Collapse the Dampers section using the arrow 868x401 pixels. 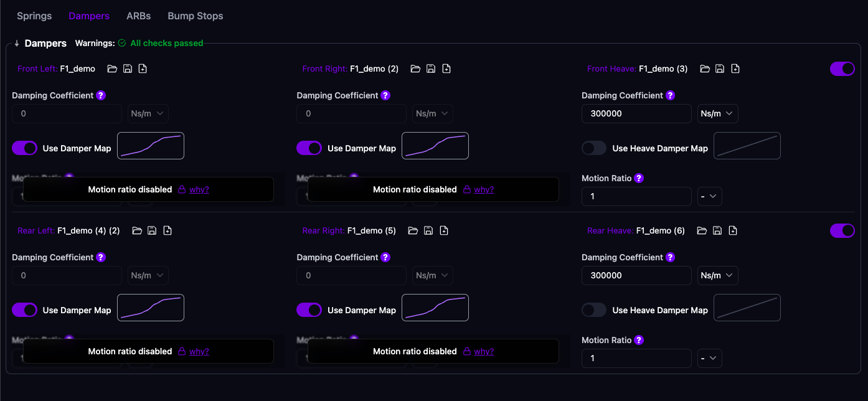pos(17,44)
